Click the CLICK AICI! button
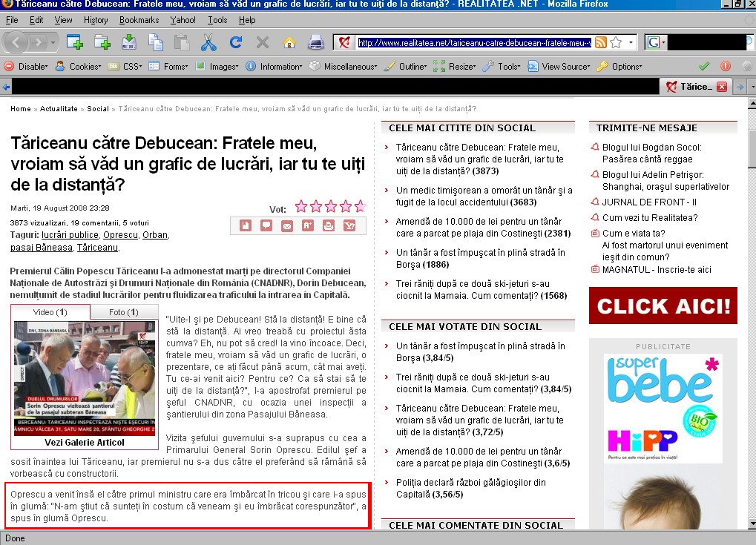Screen dimensions: 756x545 [x=663, y=305]
